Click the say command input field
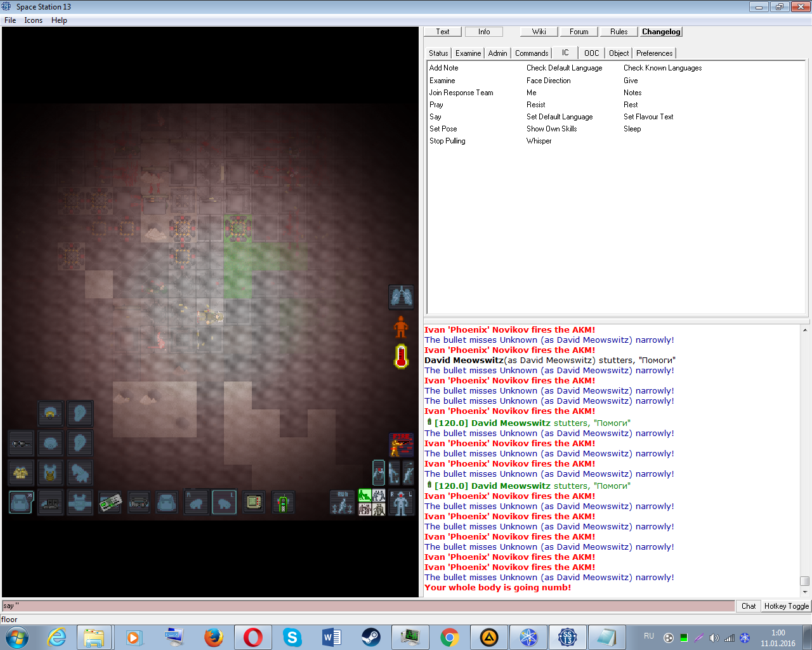The width and height of the screenshot is (812, 650). pyautogui.click(x=368, y=606)
